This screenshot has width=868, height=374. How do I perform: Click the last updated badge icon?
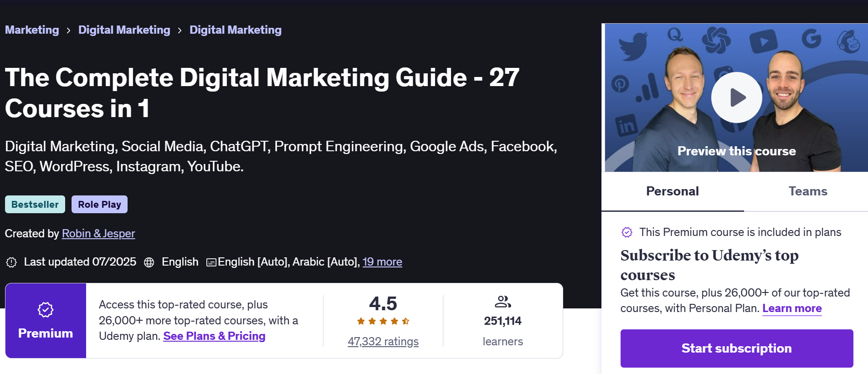point(11,262)
